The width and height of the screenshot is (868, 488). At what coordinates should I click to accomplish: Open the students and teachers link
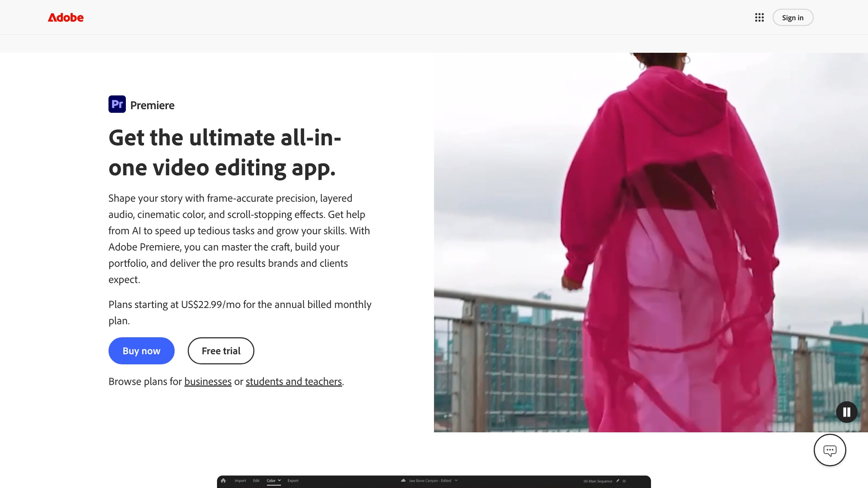click(294, 381)
